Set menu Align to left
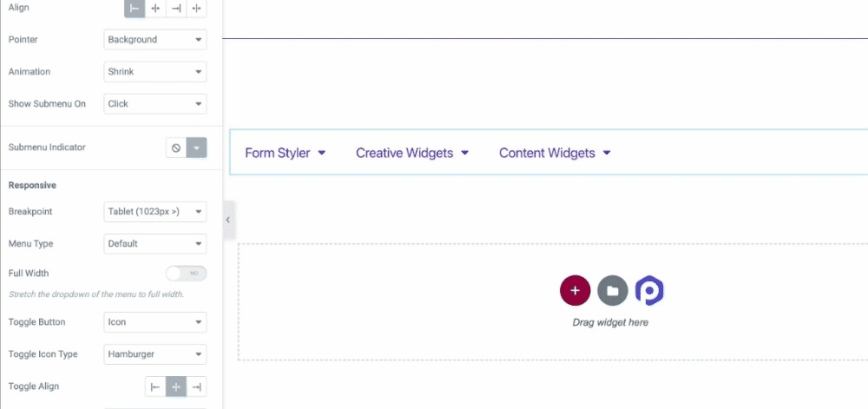The height and width of the screenshot is (409, 868). click(135, 8)
